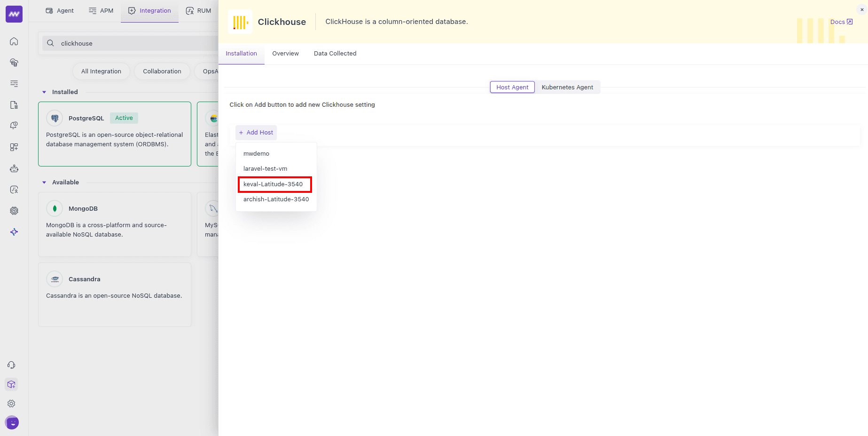Click the user avatar at the bottom left
The image size is (868, 436).
click(12, 423)
